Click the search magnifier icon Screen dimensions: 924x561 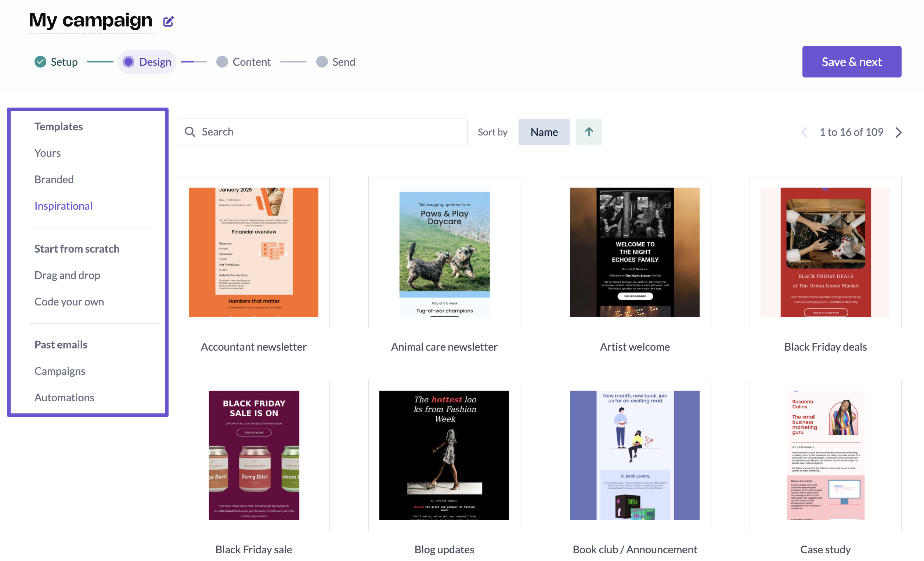pos(190,132)
